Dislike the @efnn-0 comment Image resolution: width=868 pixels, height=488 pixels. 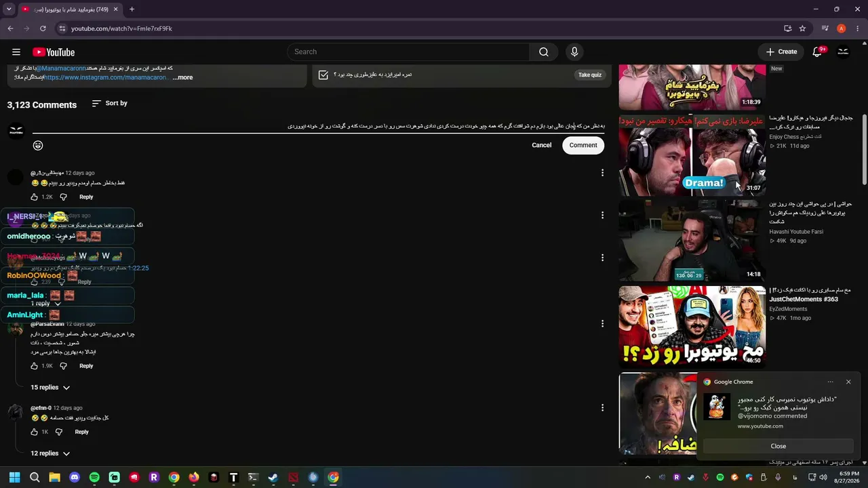coord(60,432)
